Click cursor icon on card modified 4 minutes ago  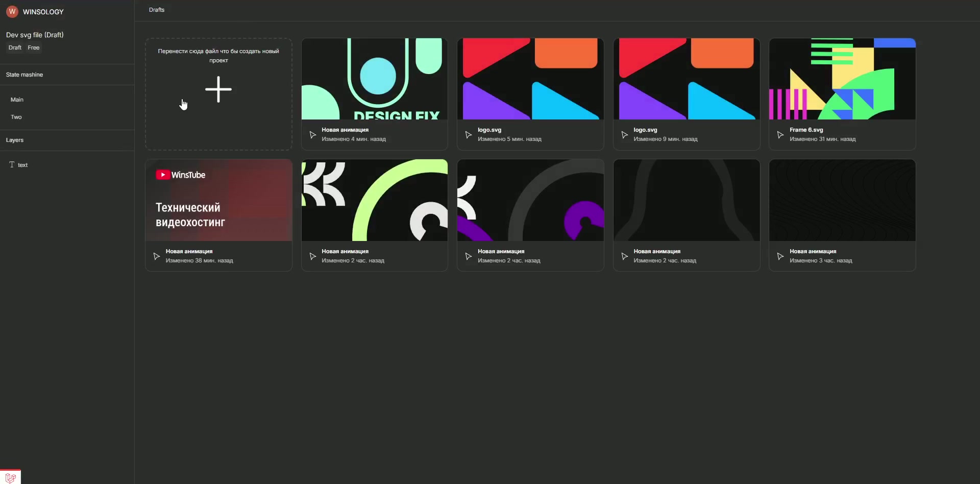point(313,135)
